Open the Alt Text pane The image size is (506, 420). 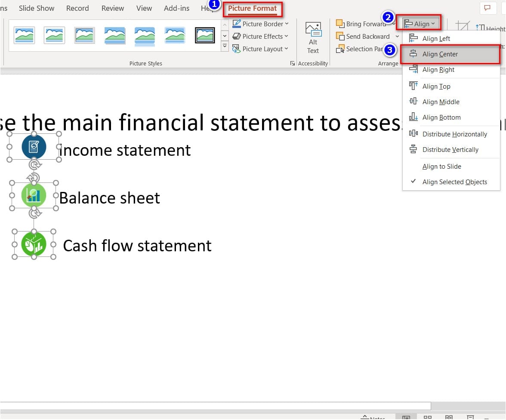coord(313,38)
